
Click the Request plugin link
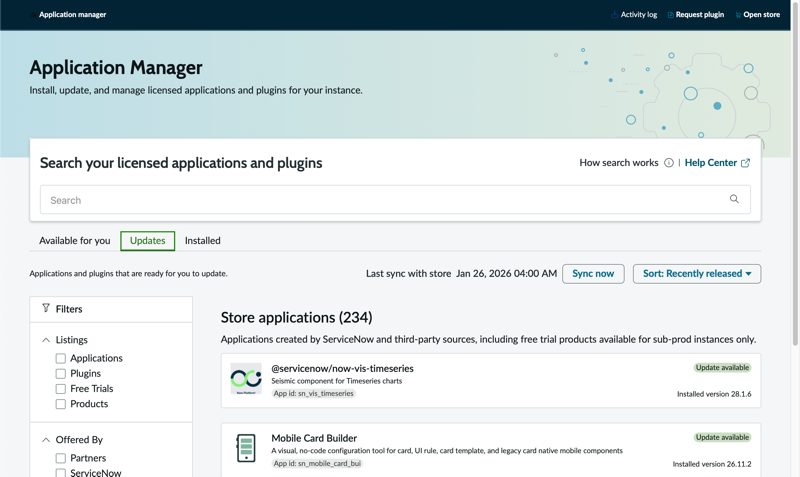point(699,15)
